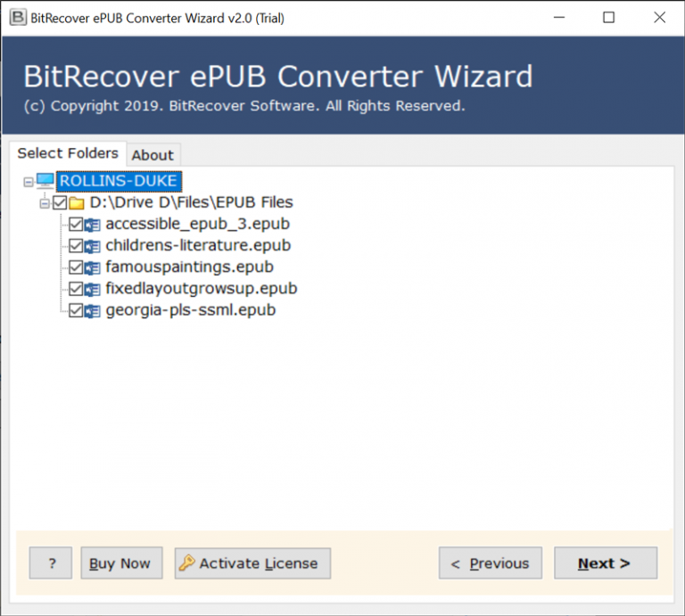Select the D:\Drive D\Files\EPUB Files folder label

[192, 202]
